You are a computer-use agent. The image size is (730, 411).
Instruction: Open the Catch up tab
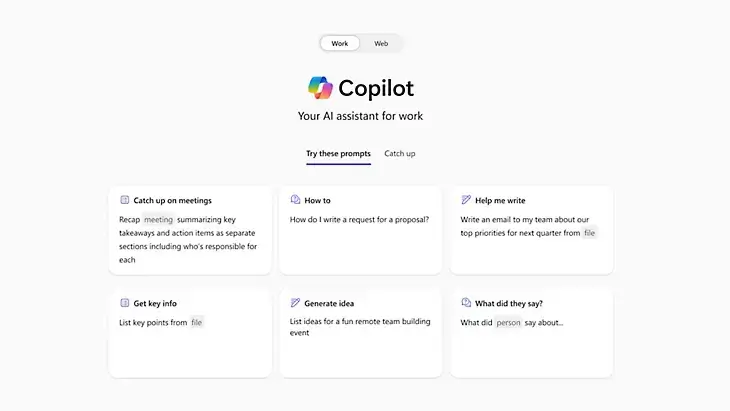[x=400, y=154]
